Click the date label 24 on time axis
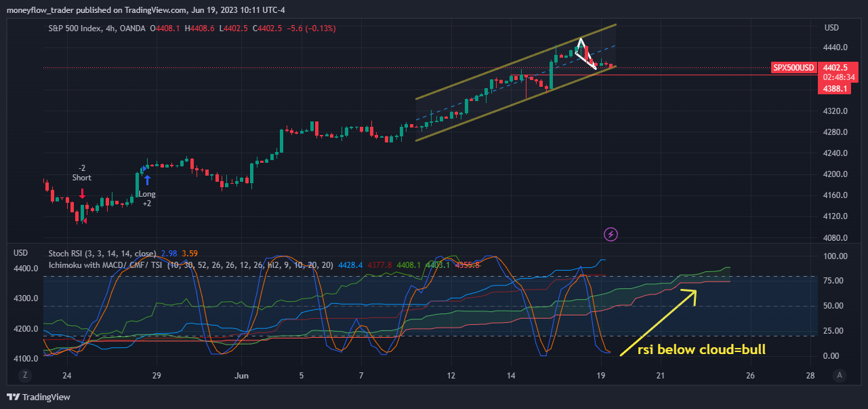 [x=66, y=375]
